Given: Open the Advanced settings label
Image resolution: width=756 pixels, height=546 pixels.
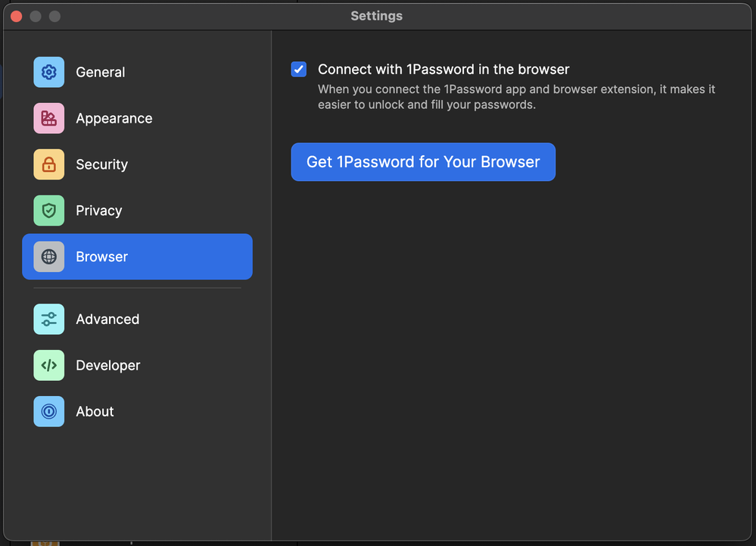Looking at the screenshot, I should 107,319.
